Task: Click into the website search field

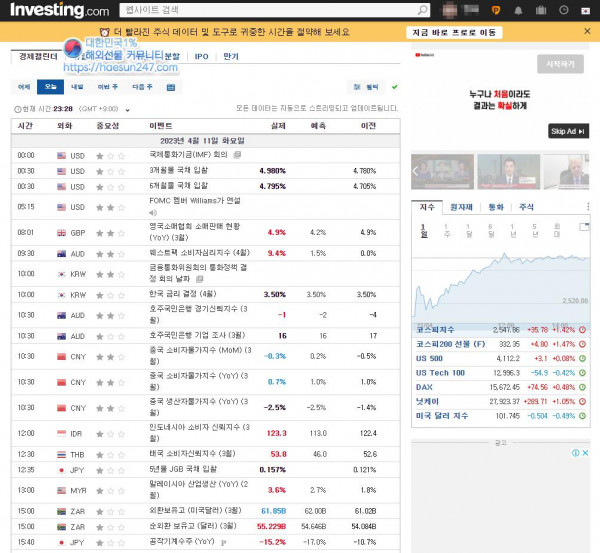Action: click(268, 10)
